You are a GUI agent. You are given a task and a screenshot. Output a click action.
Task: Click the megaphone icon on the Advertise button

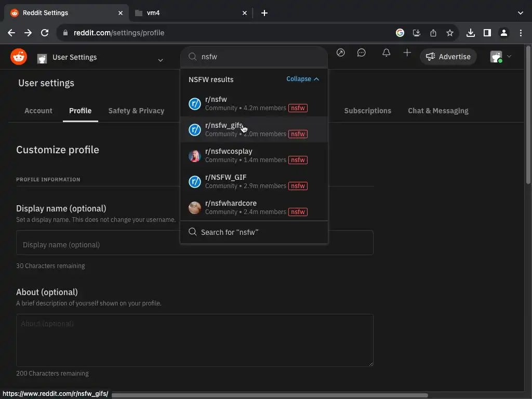pos(430,57)
